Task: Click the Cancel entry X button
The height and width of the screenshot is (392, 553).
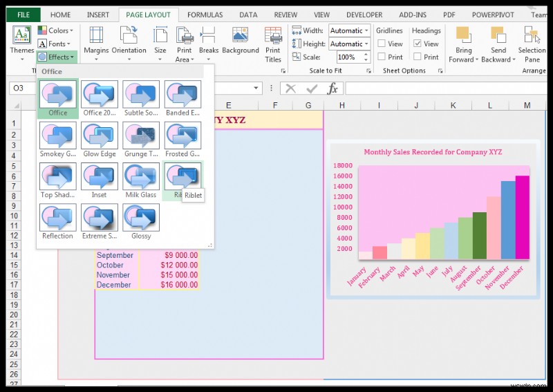Action: coord(290,88)
